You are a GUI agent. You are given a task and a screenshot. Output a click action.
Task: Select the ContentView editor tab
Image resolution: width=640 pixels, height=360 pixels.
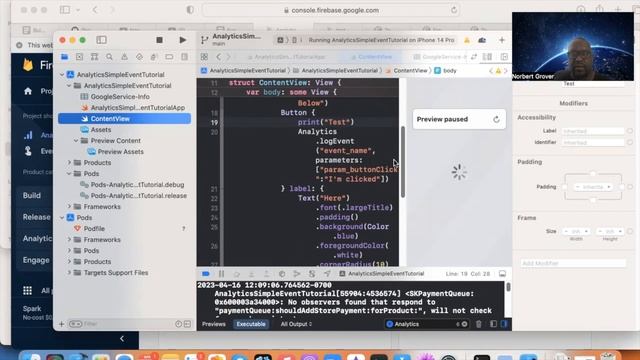click(371, 57)
